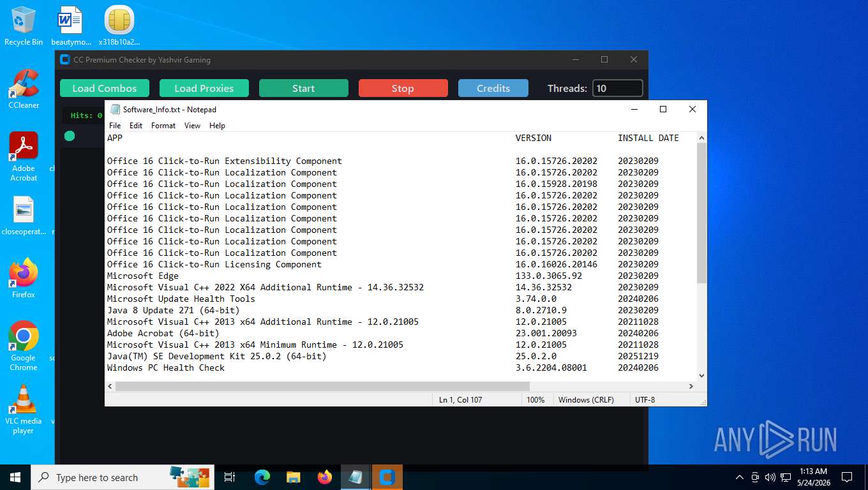This screenshot has width=868, height=490.
Task: Switch to CC Premium Checker taskbar button
Action: tap(387, 477)
